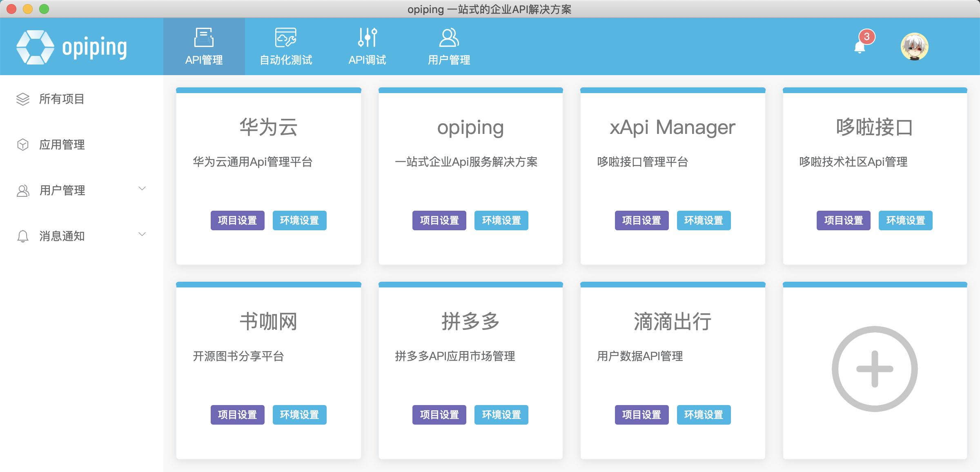Open 环境设置 for xApi Manager
The width and height of the screenshot is (980, 472).
tap(704, 220)
